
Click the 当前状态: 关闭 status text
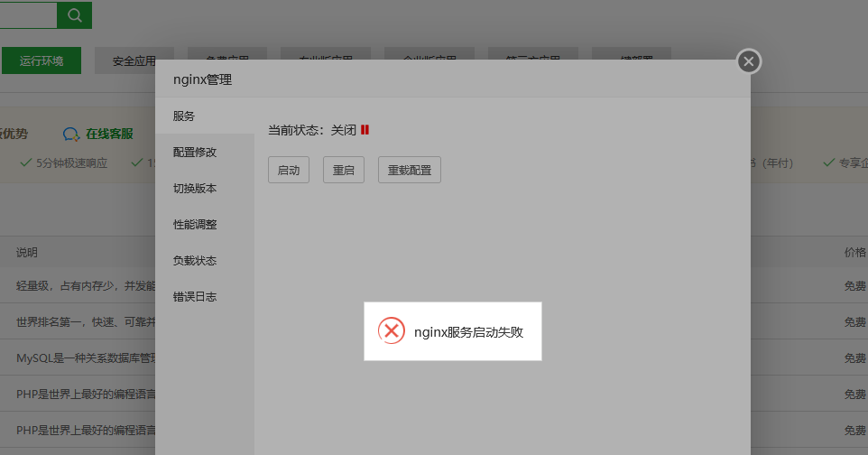pos(312,130)
